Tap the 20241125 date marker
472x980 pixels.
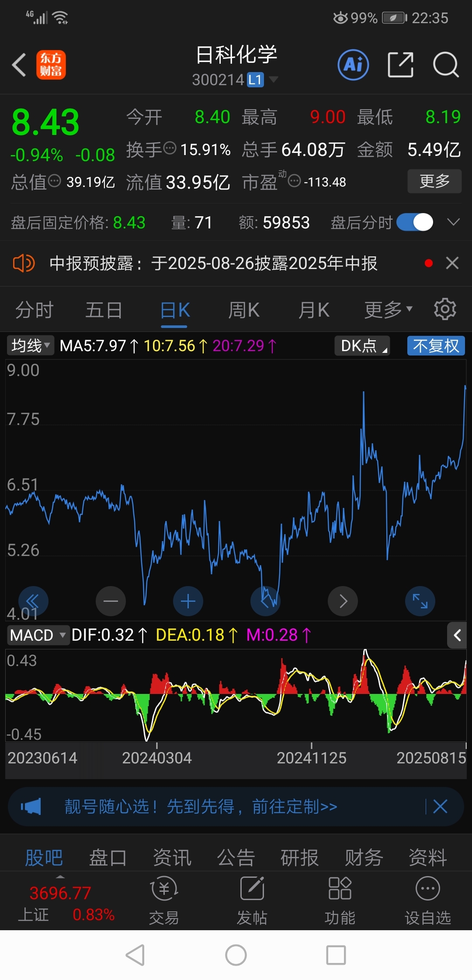[312, 758]
